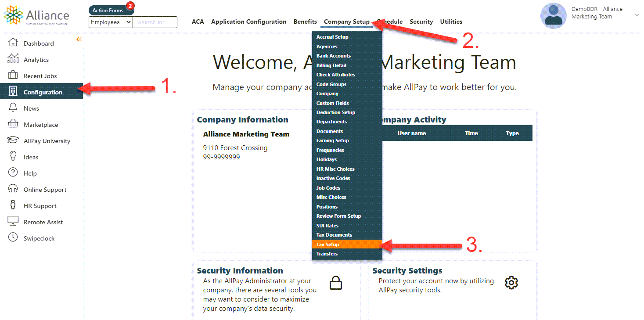Click the Time column header
The width and height of the screenshot is (644, 320).
pos(471,133)
